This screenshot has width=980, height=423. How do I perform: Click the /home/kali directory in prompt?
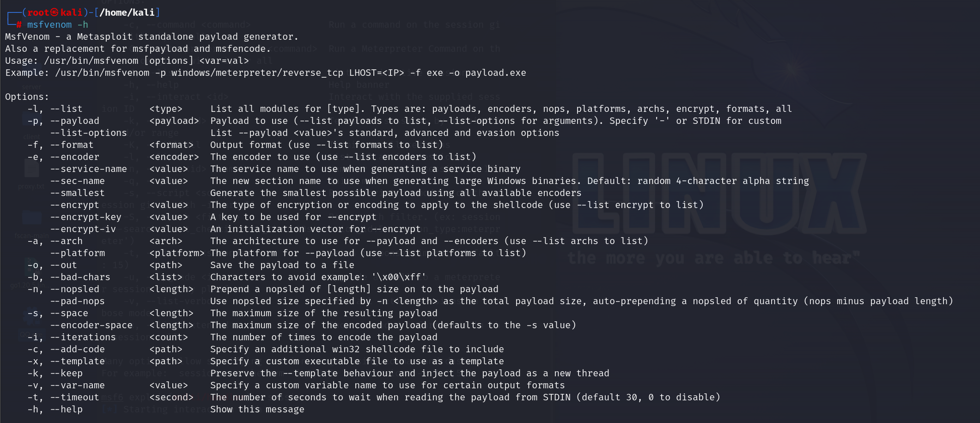click(127, 12)
